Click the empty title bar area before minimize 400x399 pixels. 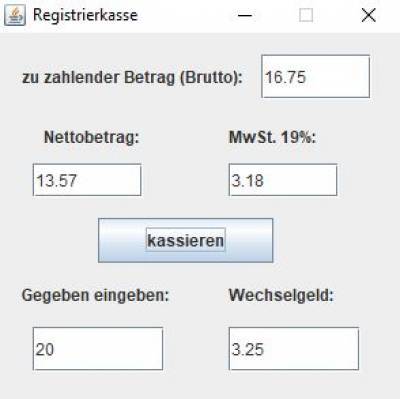point(183,15)
